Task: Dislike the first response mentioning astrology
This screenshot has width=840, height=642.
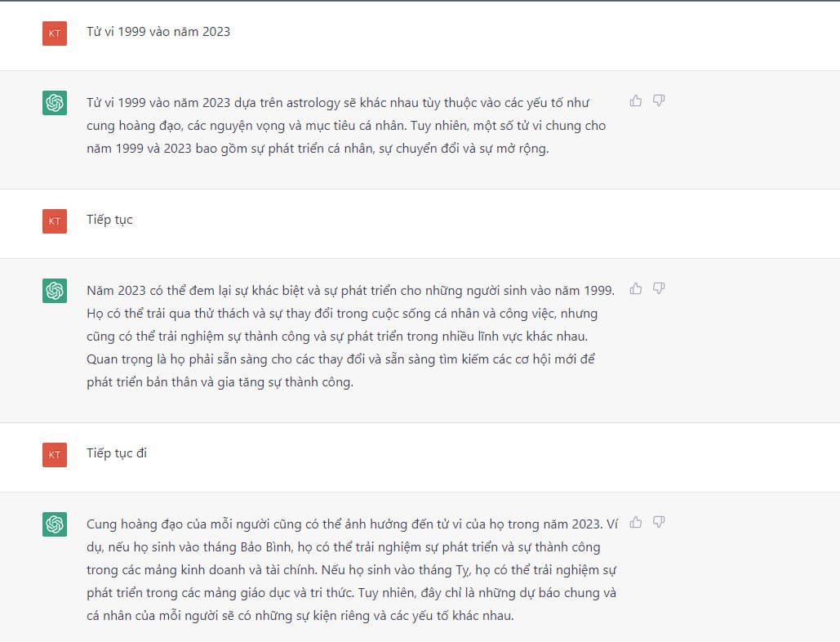Action: pos(659,101)
